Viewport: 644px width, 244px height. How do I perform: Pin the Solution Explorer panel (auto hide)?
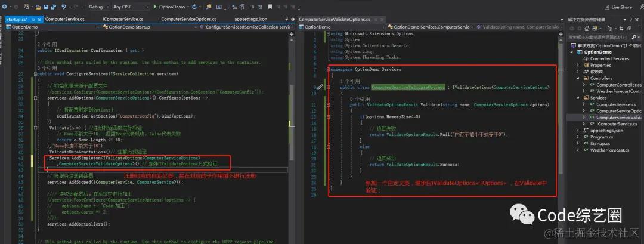tap(630, 20)
